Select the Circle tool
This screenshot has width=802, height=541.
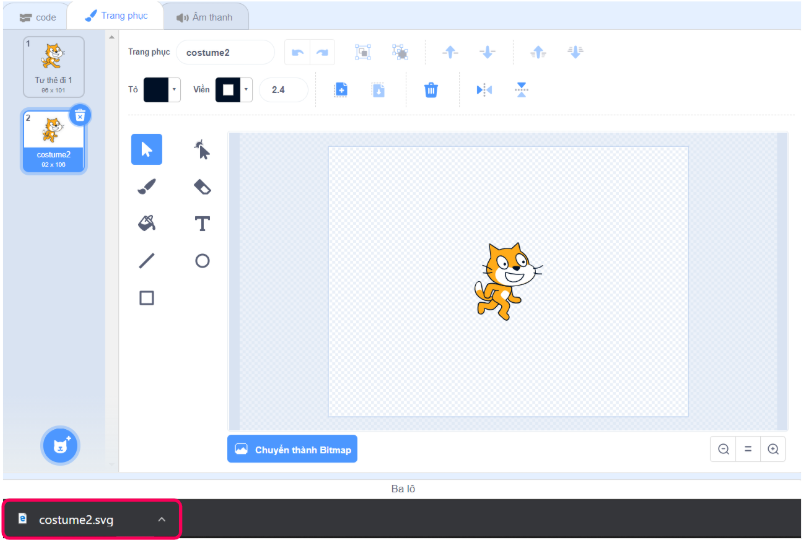(x=202, y=261)
